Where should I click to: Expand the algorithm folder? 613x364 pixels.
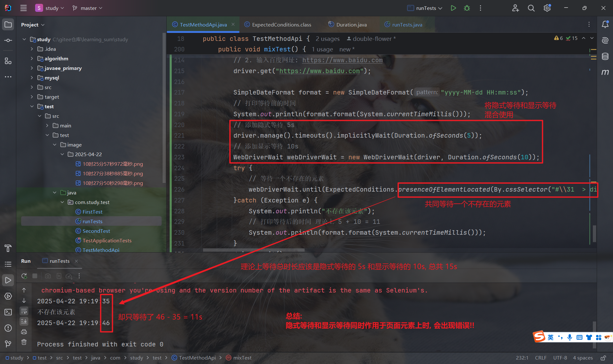coord(32,58)
